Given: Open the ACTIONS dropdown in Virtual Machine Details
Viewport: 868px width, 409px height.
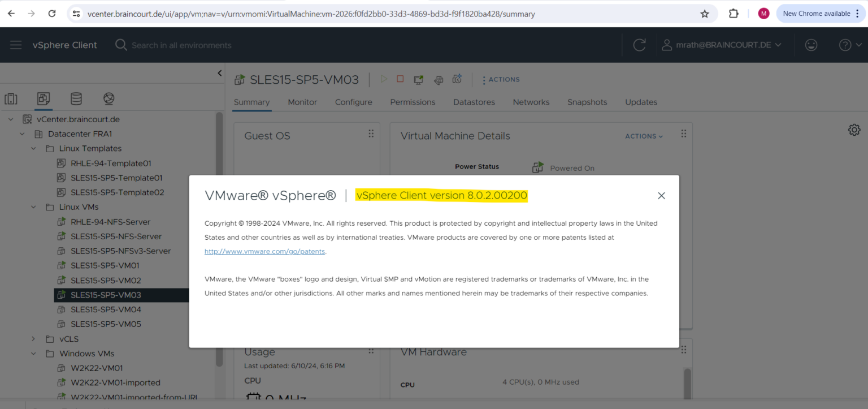Looking at the screenshot, I should 644,136.
